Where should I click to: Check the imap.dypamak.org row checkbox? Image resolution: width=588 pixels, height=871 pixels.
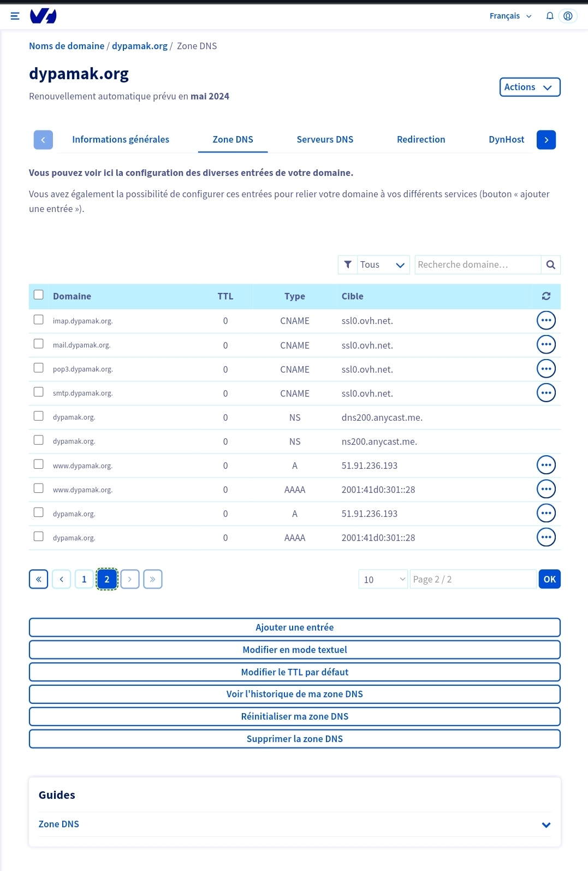[39, 320]
